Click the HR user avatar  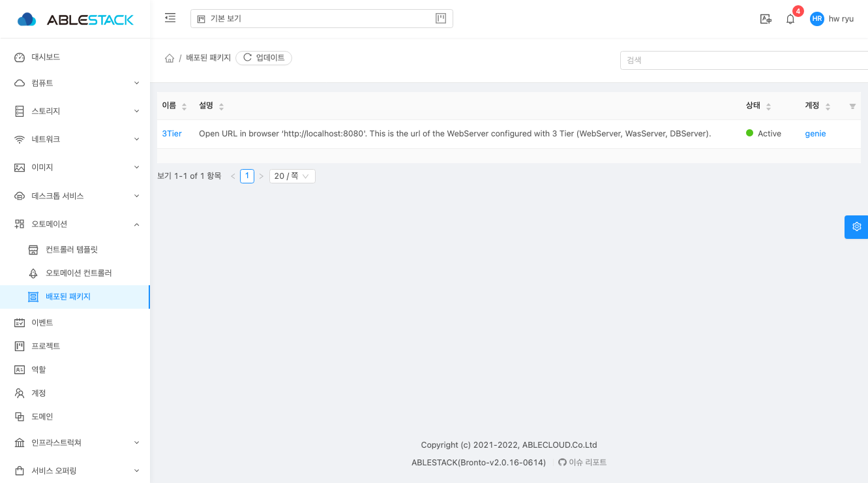(817, 19)
